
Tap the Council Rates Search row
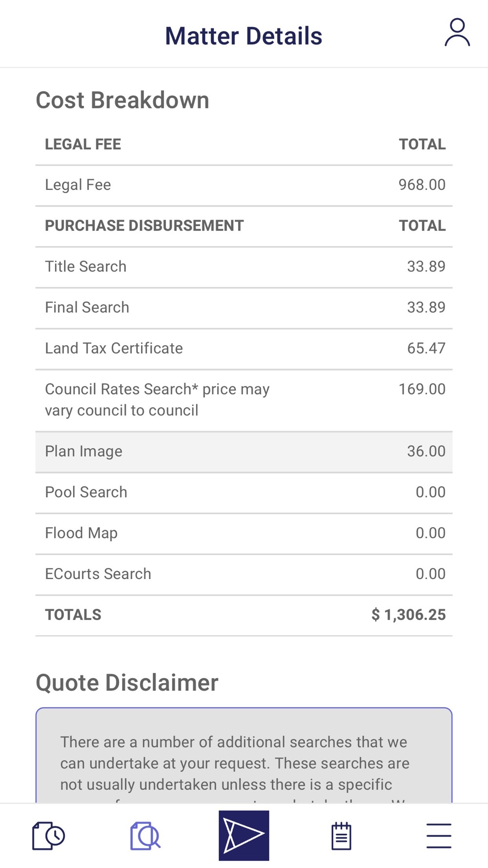click(244, 400)
